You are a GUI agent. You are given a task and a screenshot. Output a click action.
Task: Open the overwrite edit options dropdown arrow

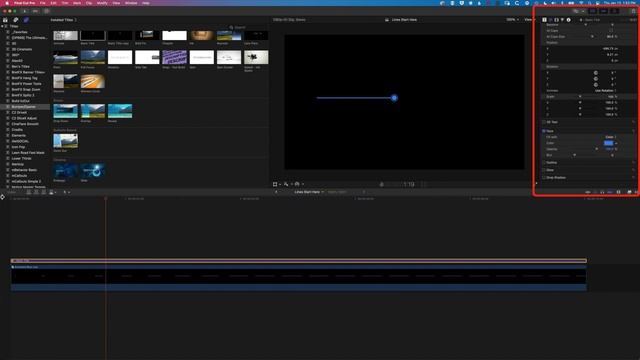click(x=56, y=192)
